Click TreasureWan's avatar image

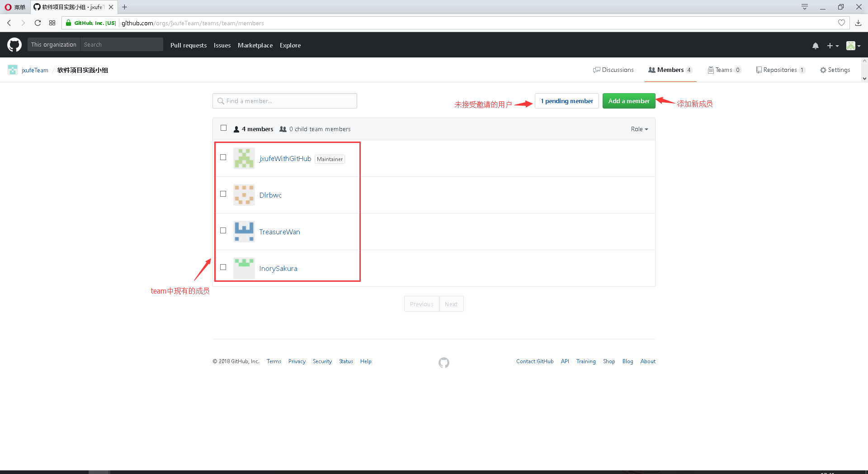[244, 232]
